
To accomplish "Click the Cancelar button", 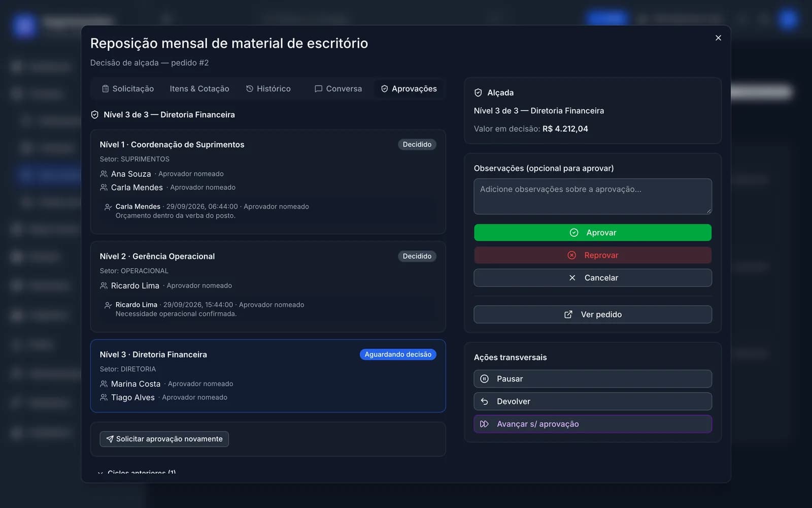I will (593, 278).
